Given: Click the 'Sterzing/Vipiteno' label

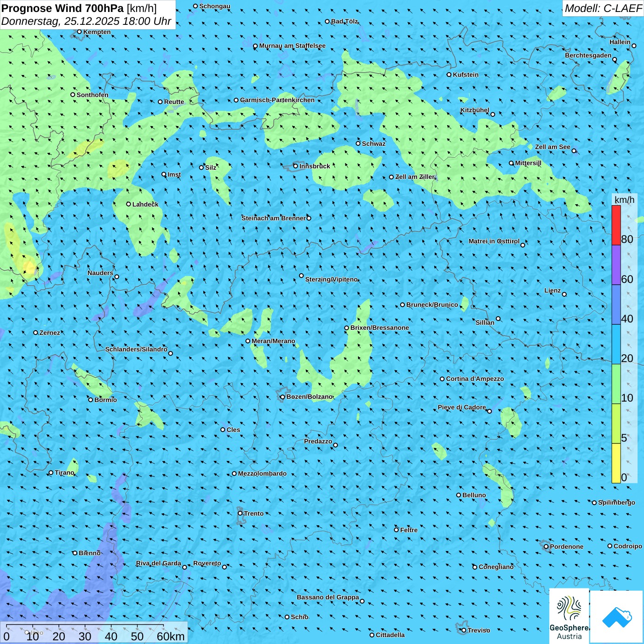Looking at the screenshot, I should click(331, 279).
